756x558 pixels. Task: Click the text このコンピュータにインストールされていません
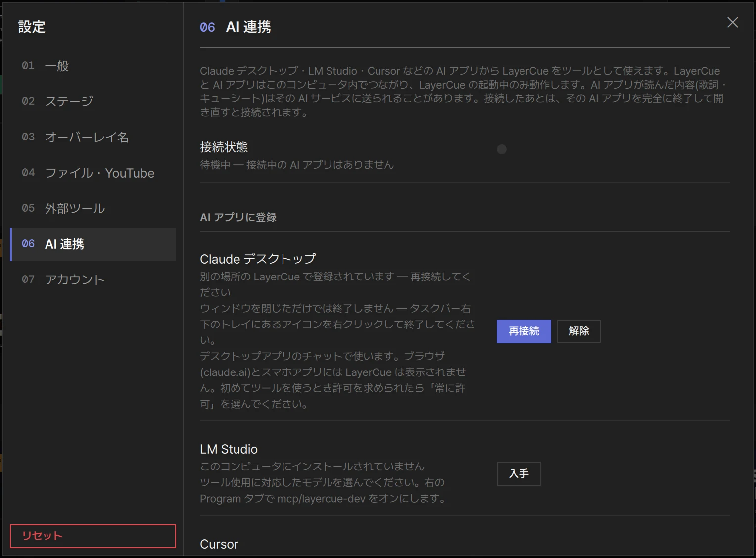312,466
